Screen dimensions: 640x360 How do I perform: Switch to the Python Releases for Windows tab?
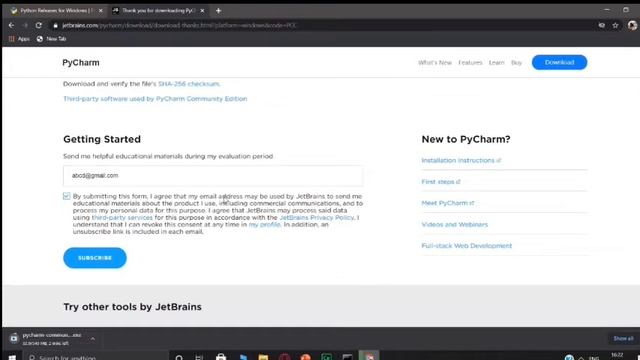pyautogui.click(x=56, y=11)
